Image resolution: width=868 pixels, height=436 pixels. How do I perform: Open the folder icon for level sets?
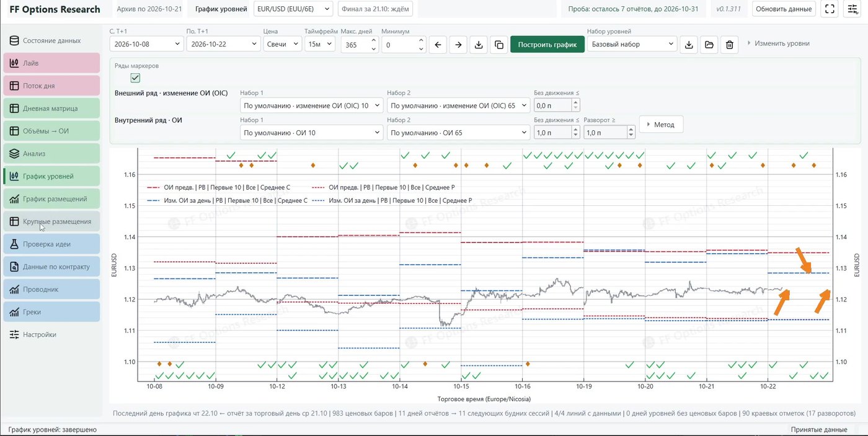[709, 45]
